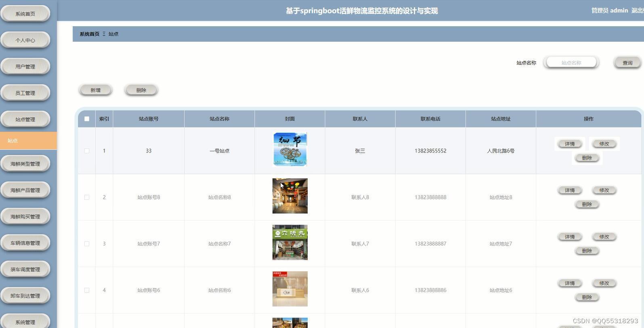Screen dimensions: 644x328
Task: Click the 站点地址 column header
Action: tap(501, 119)
